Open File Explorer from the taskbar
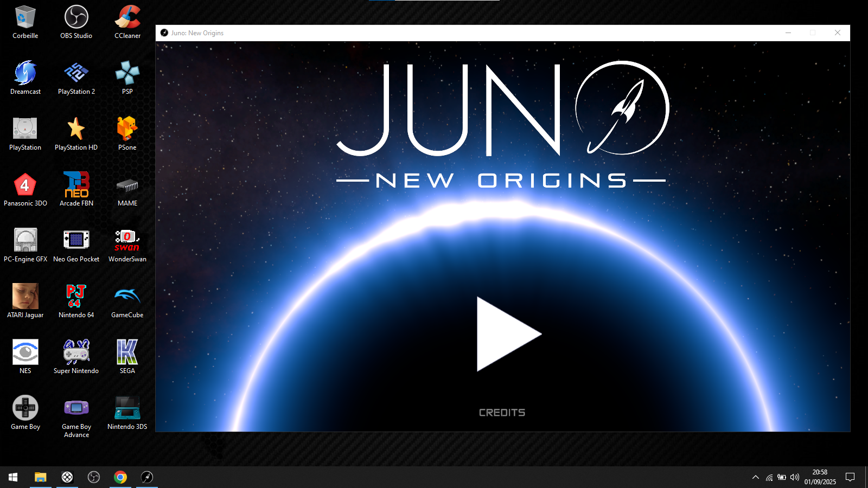Image resolution: width=868 pixels, height=488 pixels. pos(41,477)
